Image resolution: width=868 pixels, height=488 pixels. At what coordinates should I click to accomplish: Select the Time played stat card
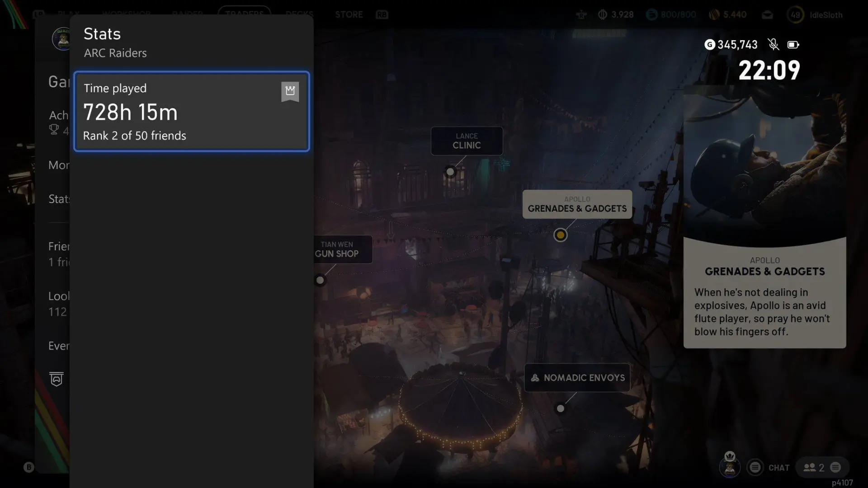click(192, 111)
